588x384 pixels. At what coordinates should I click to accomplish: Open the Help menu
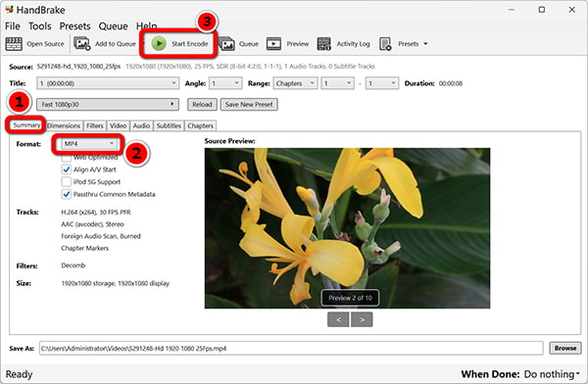147,25
